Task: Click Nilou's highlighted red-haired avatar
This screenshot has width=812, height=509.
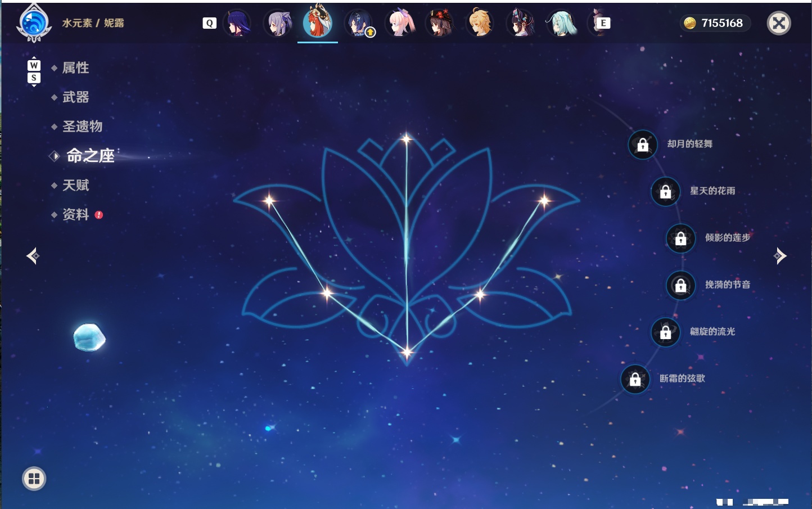Action: 318,22
